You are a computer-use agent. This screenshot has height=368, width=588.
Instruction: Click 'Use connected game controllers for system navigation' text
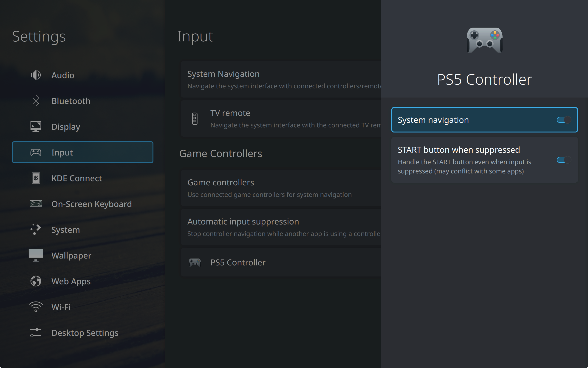tap(269, 195)
